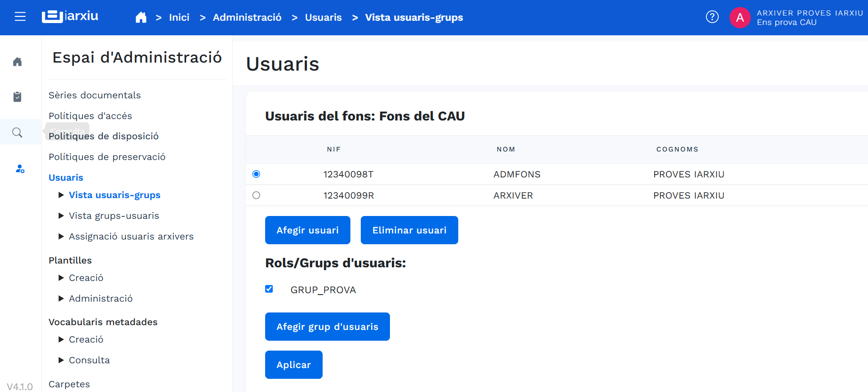868x392 pixels.
Task: Open the user avatar 'A' menu
Action: (x=740, y=17)
